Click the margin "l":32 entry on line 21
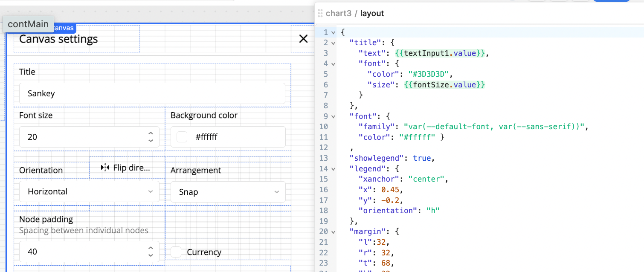Screen dimensions: 644x272 click(374, 242)
